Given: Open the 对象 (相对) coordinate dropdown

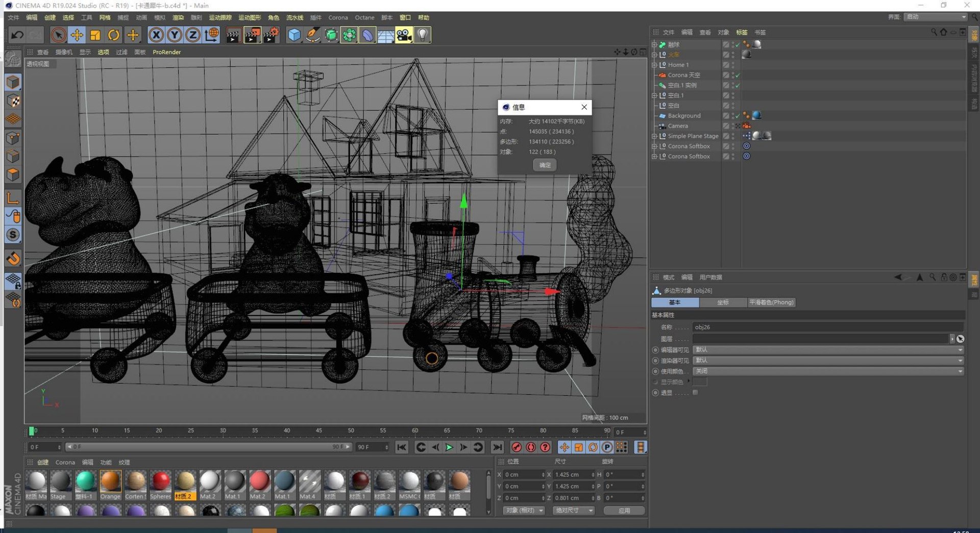Looking at the screenshot, I should [x=524, y=511].
